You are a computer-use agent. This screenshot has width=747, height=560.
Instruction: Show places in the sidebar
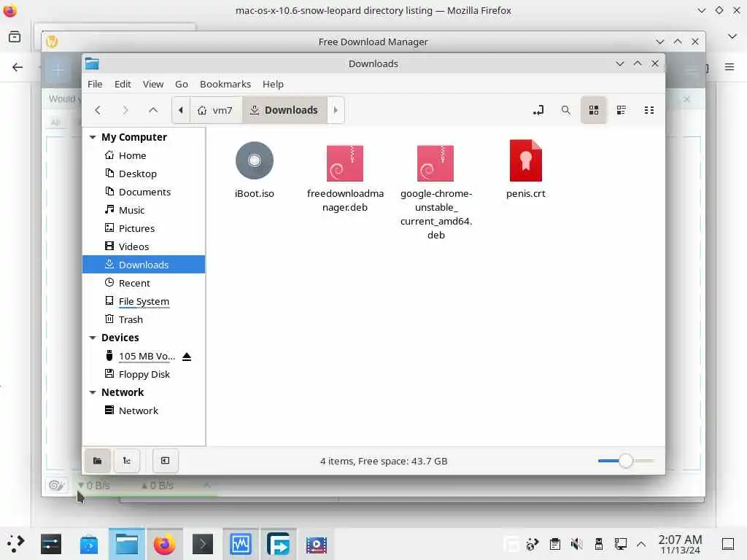97,461
